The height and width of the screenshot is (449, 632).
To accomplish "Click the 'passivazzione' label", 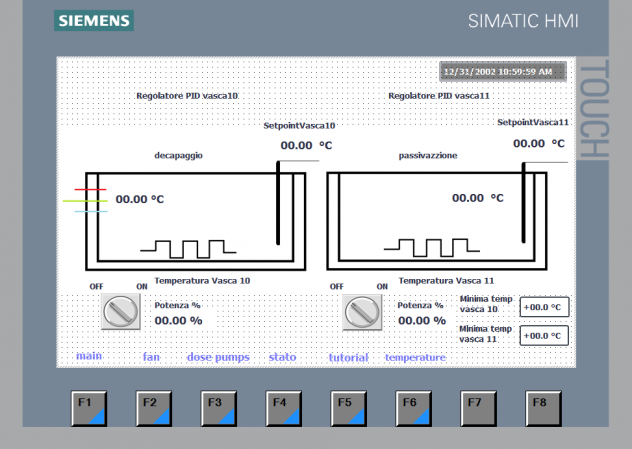I will 428,156.
